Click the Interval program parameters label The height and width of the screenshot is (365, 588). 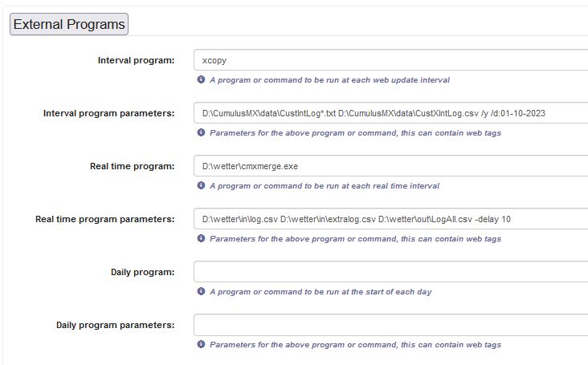[108, 113]
